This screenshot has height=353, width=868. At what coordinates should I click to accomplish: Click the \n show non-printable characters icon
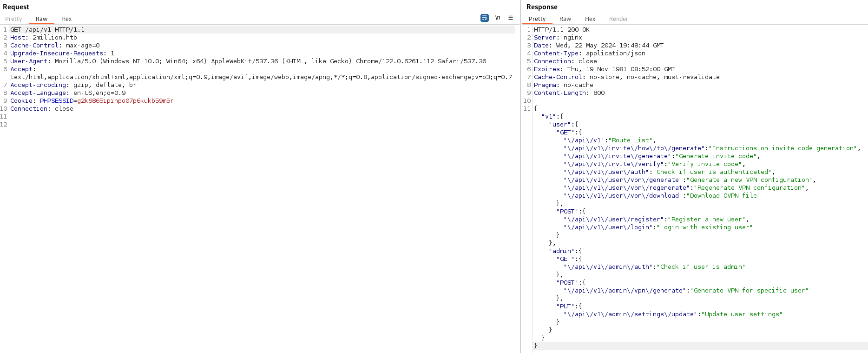click(498, 18)
